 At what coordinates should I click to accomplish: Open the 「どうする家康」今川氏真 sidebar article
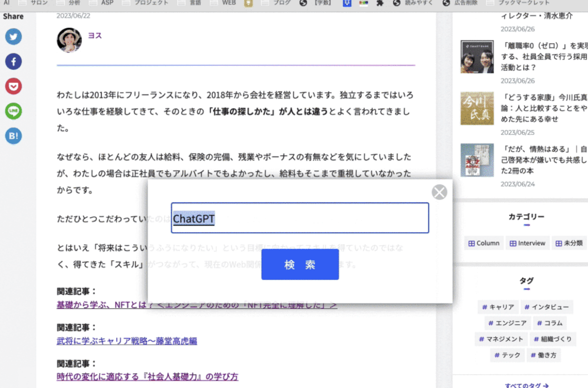(544, 108)
